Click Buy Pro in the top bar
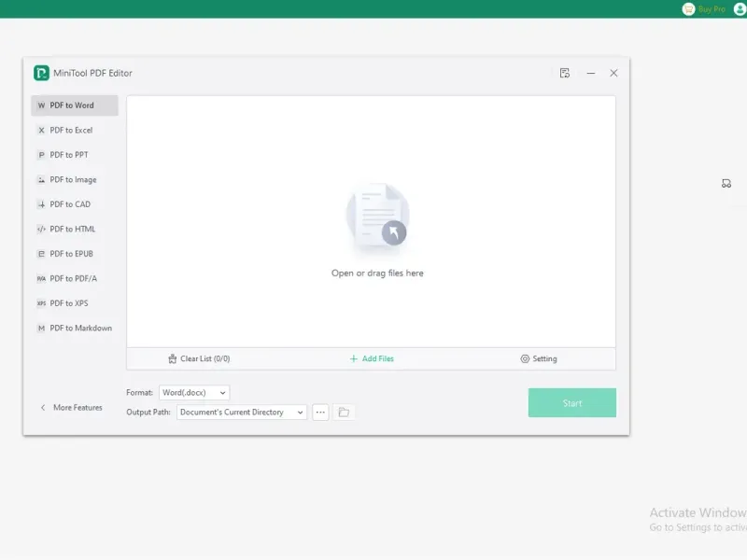 pos(712,9)
